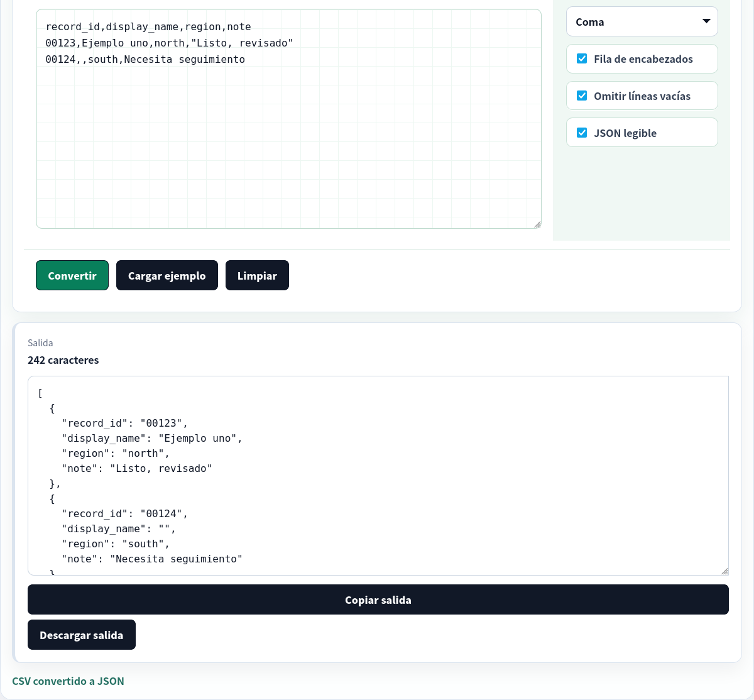Click the Copiar salida button
Image resolution: width=754 pixels, height=700 pixels.
tap(378, 599)
